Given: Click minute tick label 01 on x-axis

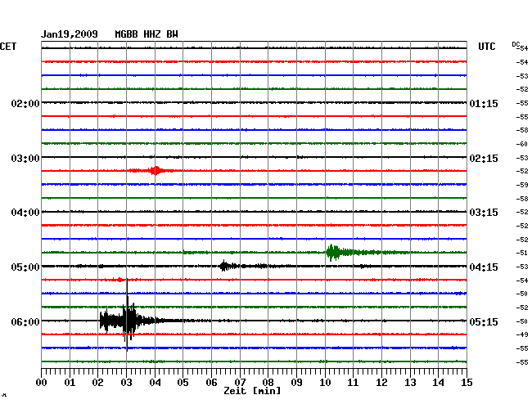Looking at the screenshot, I should click(70, 382).
